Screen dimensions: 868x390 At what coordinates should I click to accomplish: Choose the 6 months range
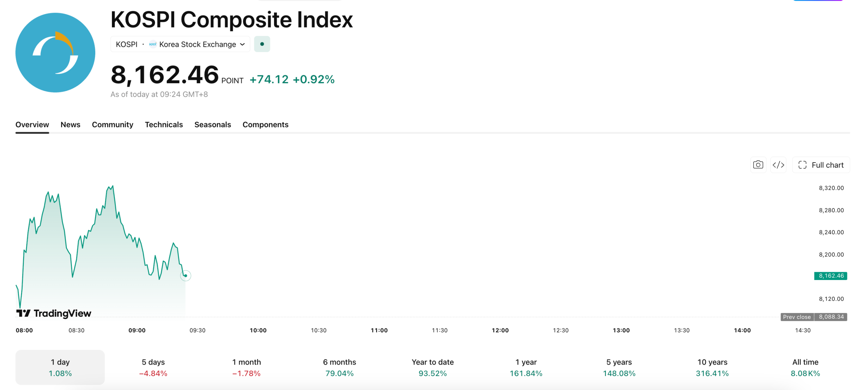[x=339, y=367]
